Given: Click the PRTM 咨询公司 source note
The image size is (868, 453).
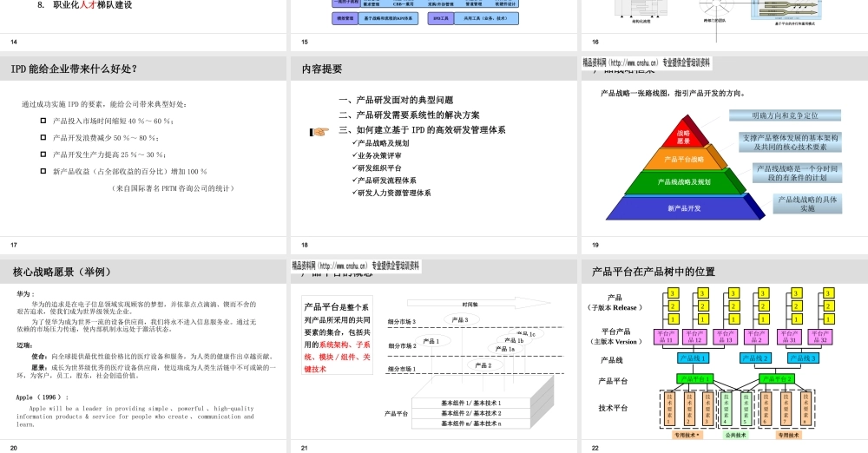Looking at the screenshot, I should point(174,188).
